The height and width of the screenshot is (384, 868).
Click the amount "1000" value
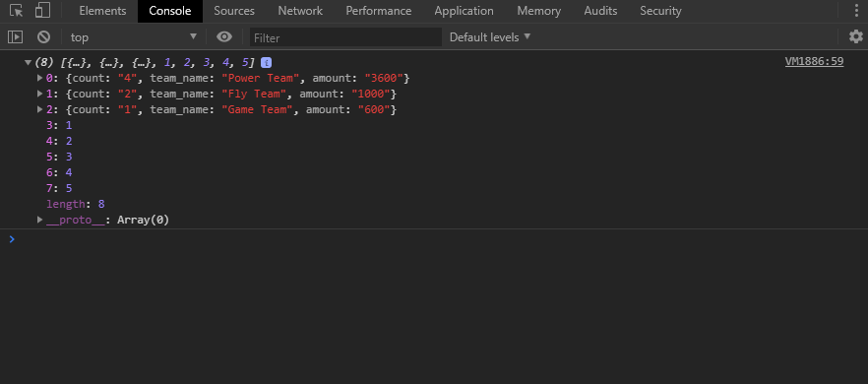tap(371, 94)
